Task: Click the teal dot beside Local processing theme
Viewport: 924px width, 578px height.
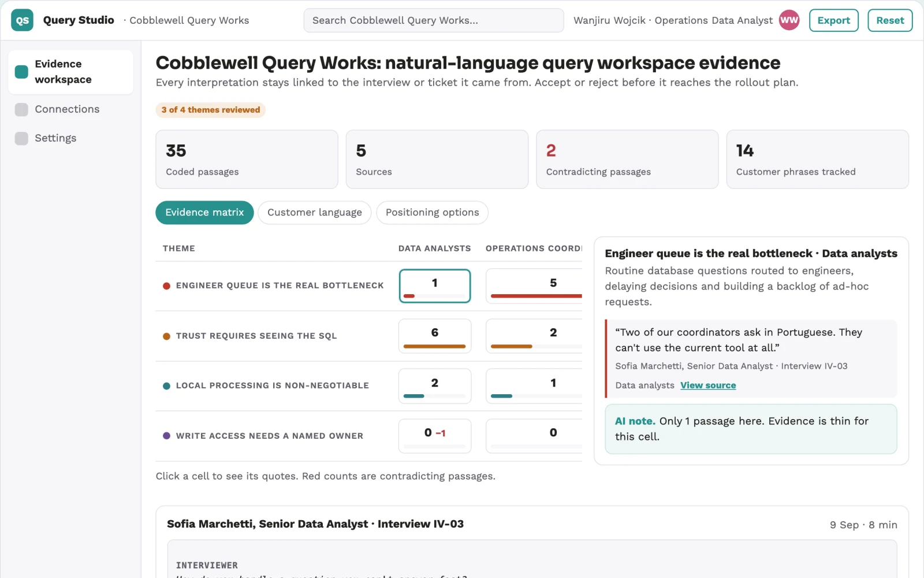Action: point(166,386)
